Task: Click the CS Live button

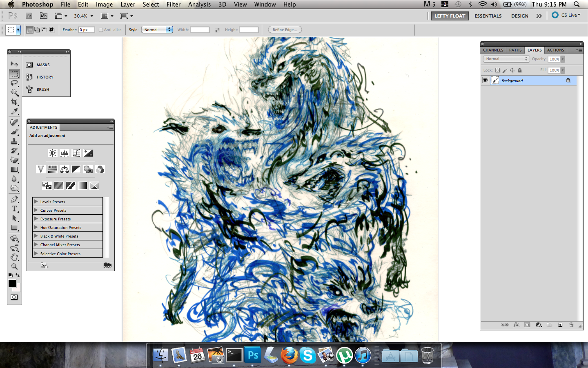Action: [x=566, y=15]
